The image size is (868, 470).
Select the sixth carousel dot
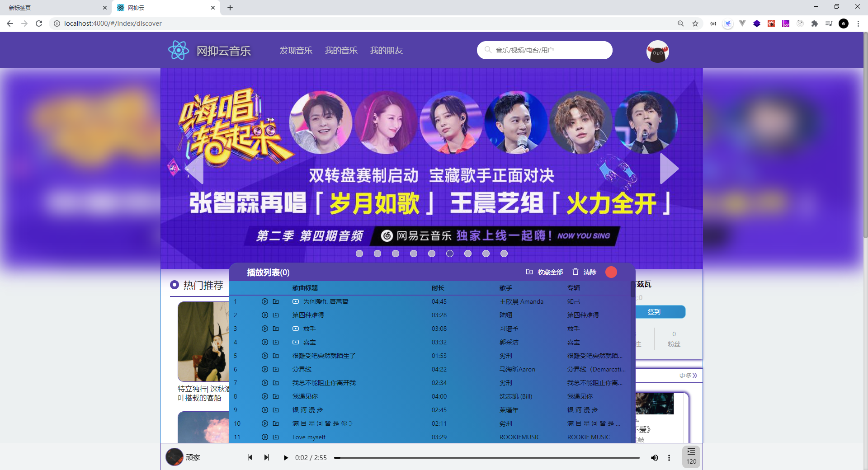[x=450, y=254]
